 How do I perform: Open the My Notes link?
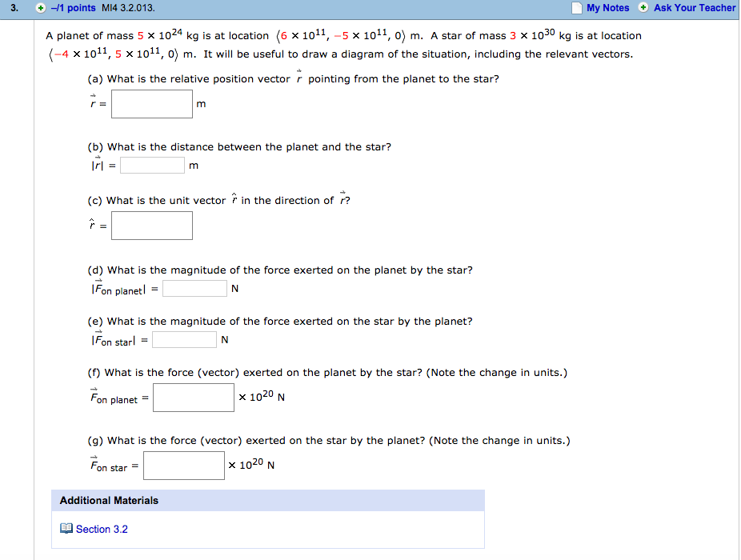(x=607, y=8)
